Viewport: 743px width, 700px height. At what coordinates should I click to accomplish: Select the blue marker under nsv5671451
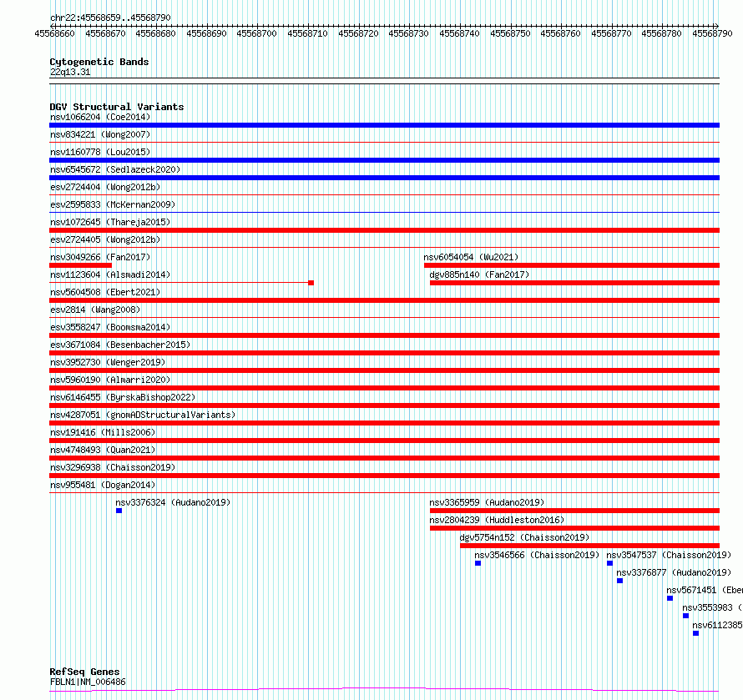(x=670, y=598)
